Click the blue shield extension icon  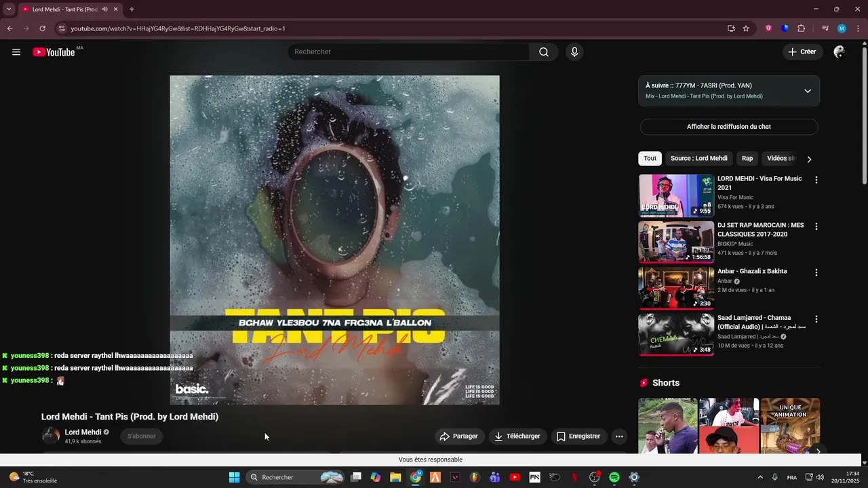(785, 28)
